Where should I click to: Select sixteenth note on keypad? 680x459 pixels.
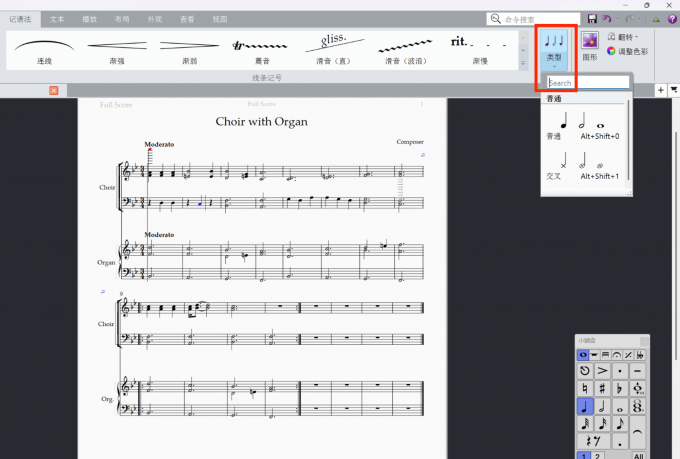click(x=602, y=423)
